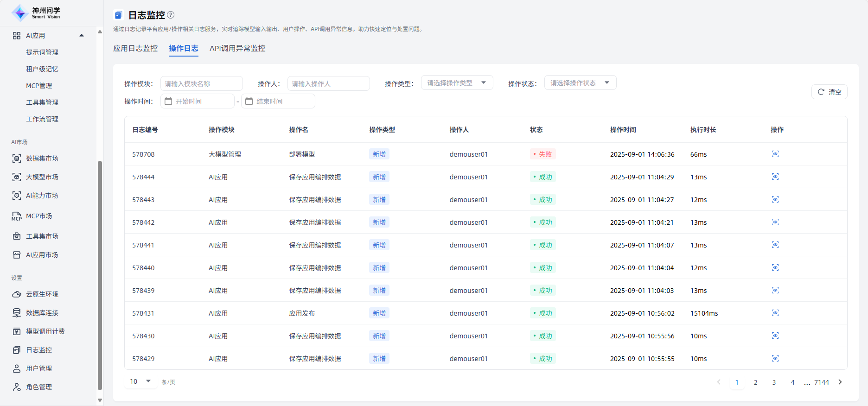
Task: Open 租户级记忆 menu item
Action: click(42, 69)
